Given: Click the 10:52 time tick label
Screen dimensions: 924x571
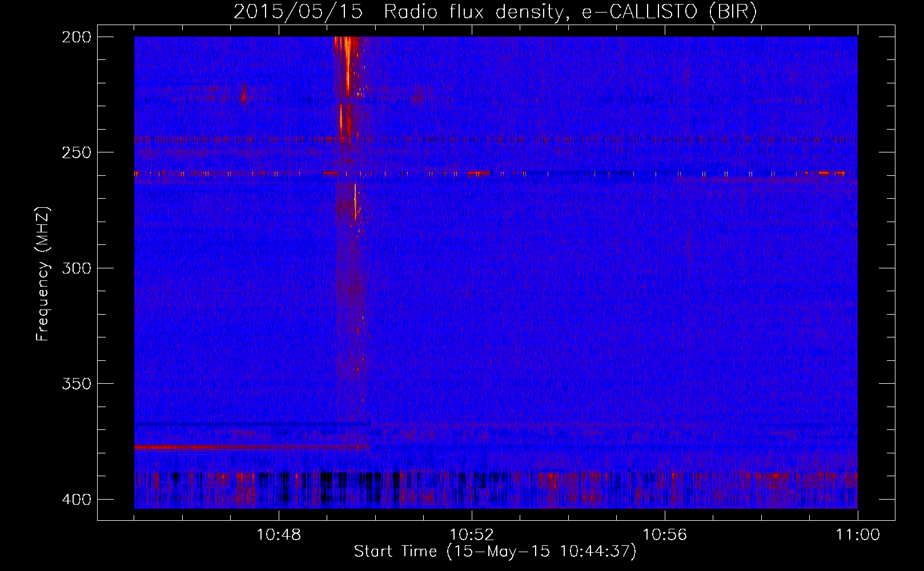Looking at the screenshot, I should tap(472, 535).
